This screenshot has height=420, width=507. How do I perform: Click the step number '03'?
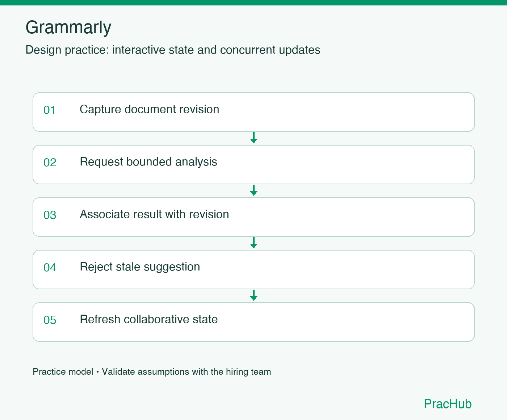(50, 215)
